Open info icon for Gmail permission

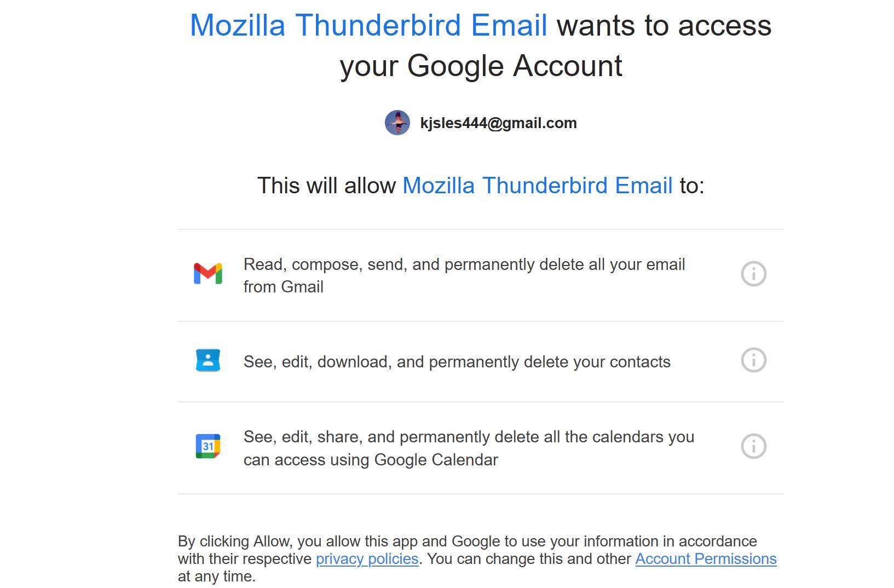[x=753, y=274]
